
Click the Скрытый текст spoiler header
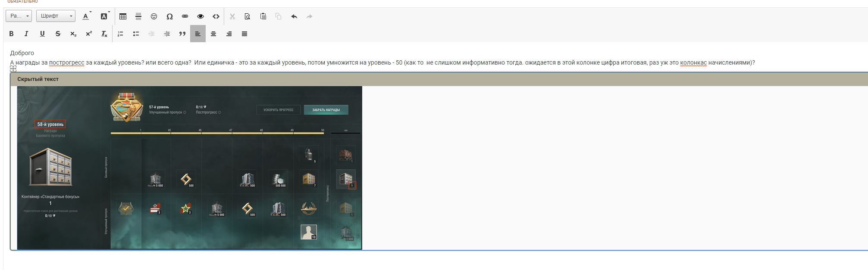[439, 79]
